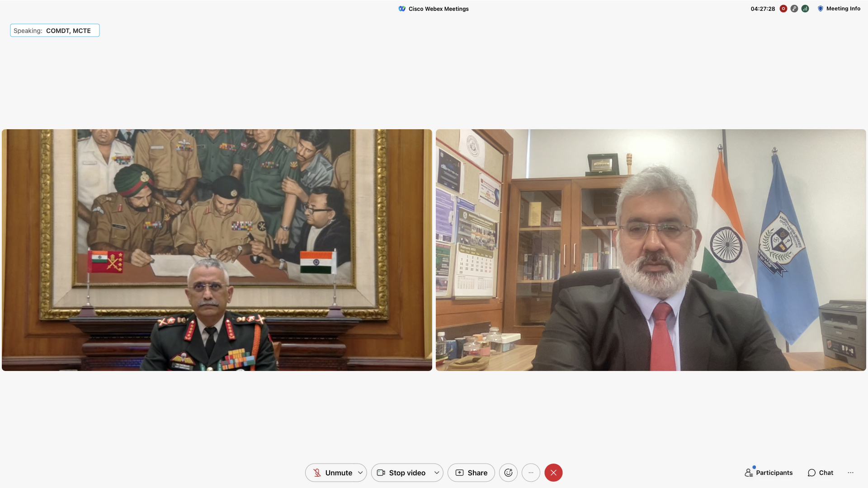Open the green network signal strength icon
868x488 pixels.
click(x=805, y=9)
